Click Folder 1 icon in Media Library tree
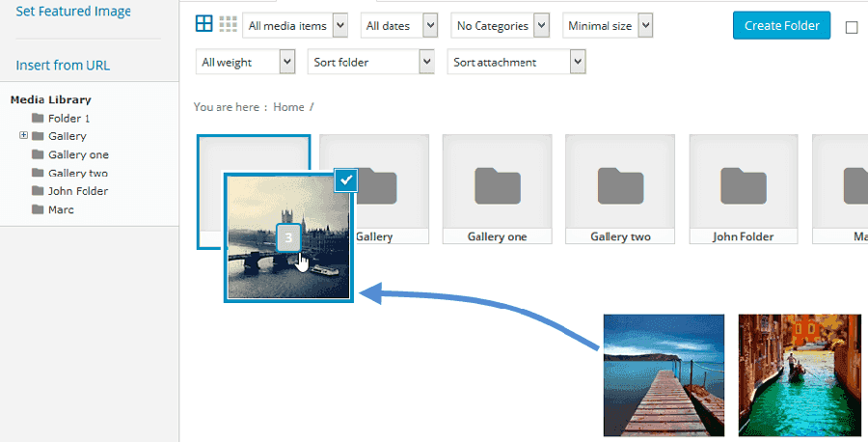The width and height of the screenshot is (868, 442). coord(39,119)
